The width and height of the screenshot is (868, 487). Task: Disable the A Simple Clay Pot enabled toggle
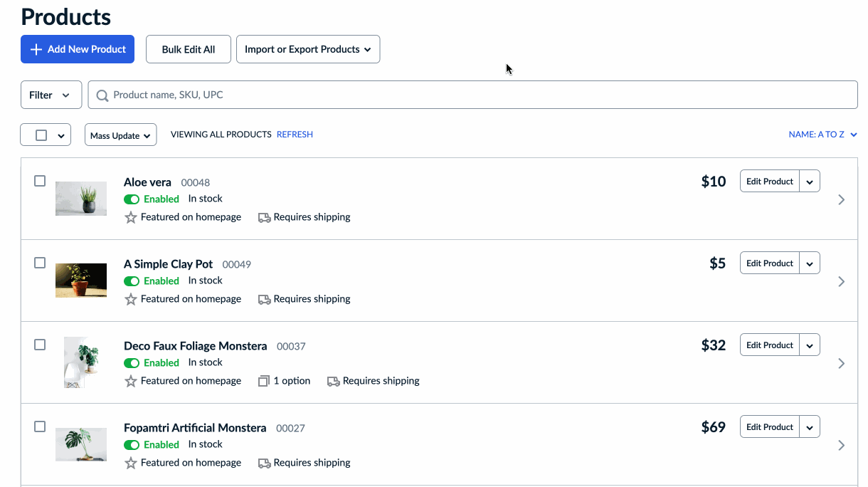click(x=132, y=281)
